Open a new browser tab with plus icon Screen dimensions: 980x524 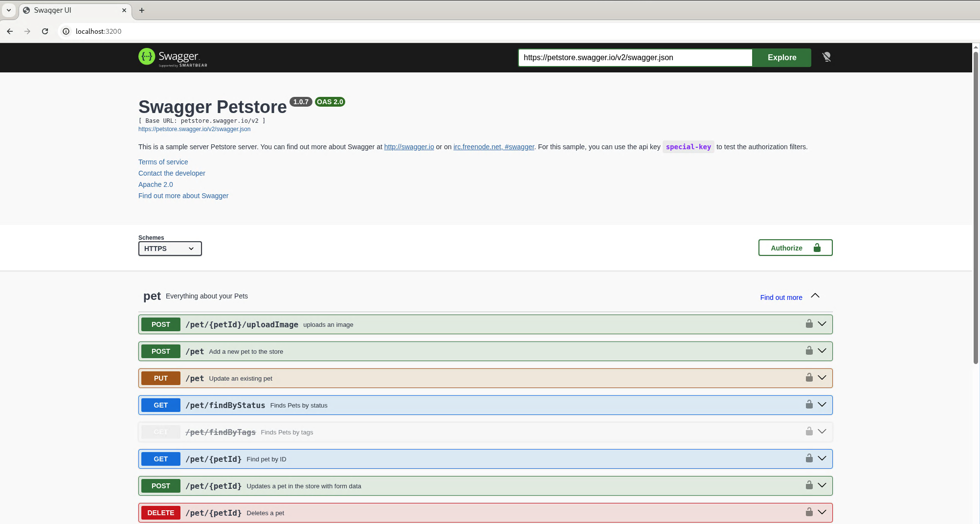142,10
